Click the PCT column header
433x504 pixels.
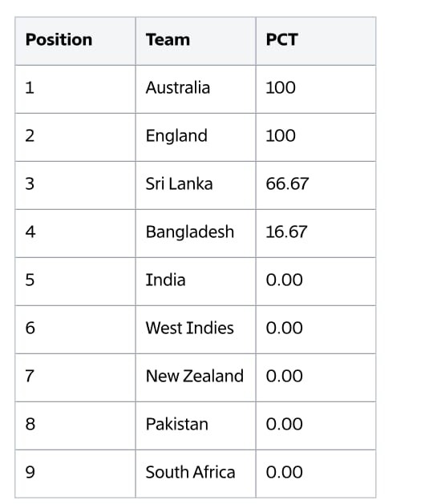[x=316, y=41]
